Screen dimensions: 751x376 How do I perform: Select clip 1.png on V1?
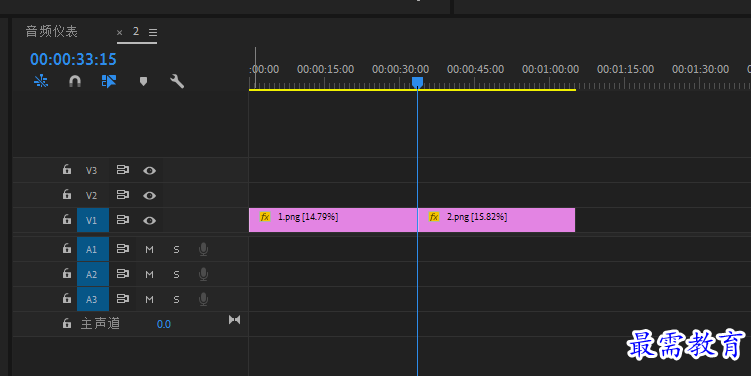coord(333,220)
